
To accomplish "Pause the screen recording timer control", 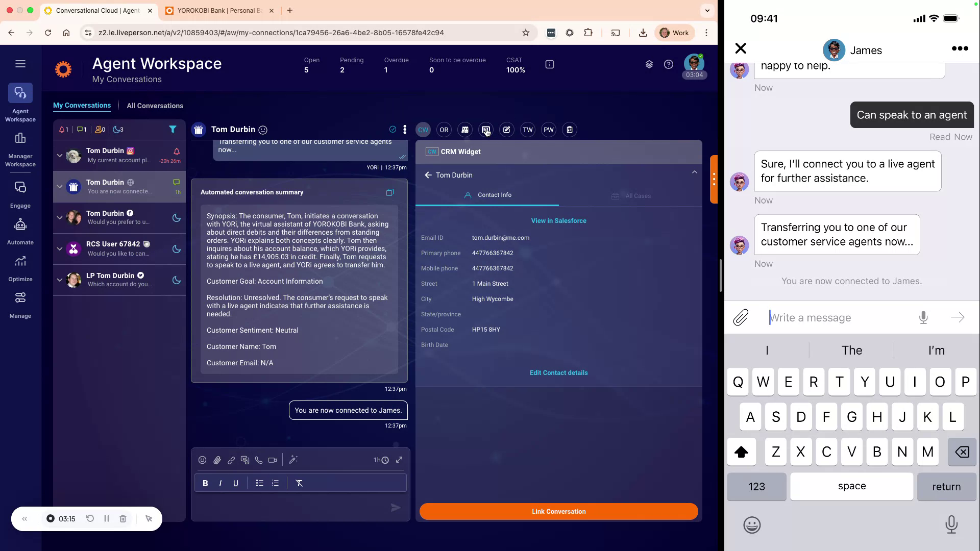I will (107, 518).
